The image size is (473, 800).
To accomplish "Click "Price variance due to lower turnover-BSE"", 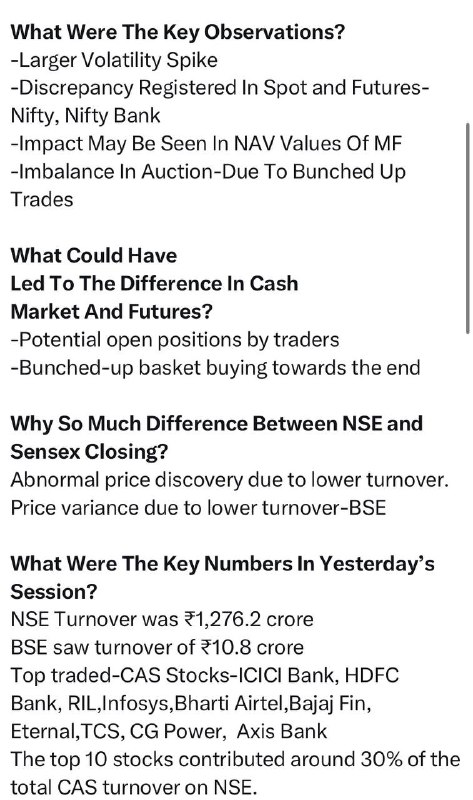I will [198, 508].
